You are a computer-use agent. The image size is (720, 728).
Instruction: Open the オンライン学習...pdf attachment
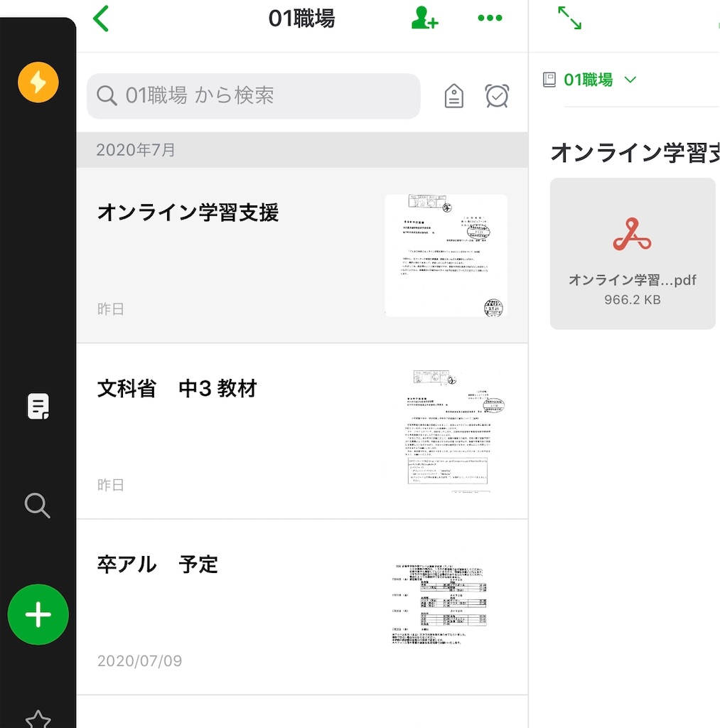633,254
